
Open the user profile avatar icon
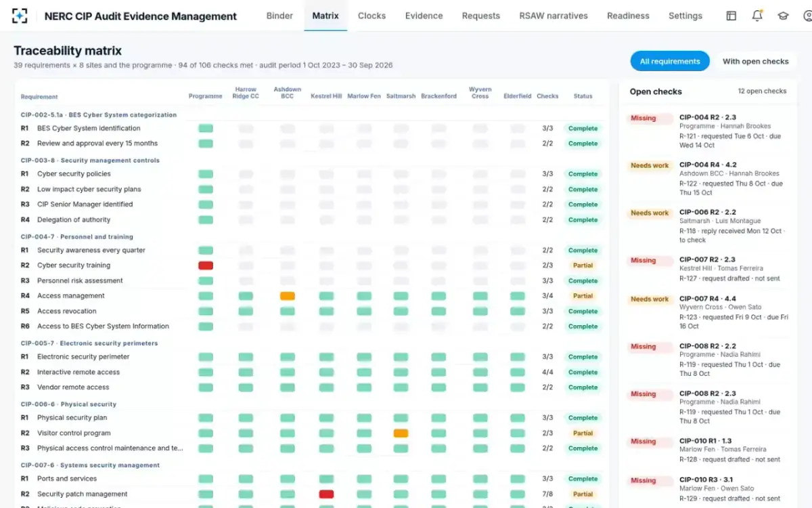(807, 16)
